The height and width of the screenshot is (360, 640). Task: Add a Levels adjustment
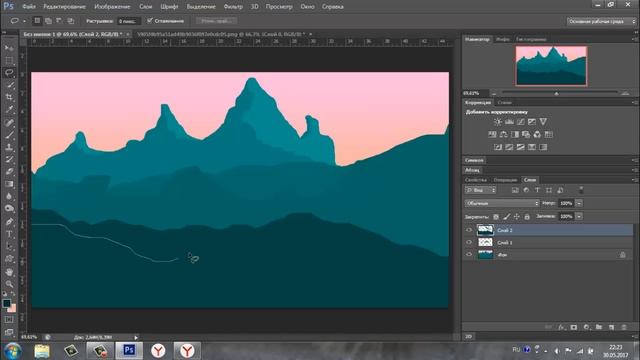click(509, 122)
